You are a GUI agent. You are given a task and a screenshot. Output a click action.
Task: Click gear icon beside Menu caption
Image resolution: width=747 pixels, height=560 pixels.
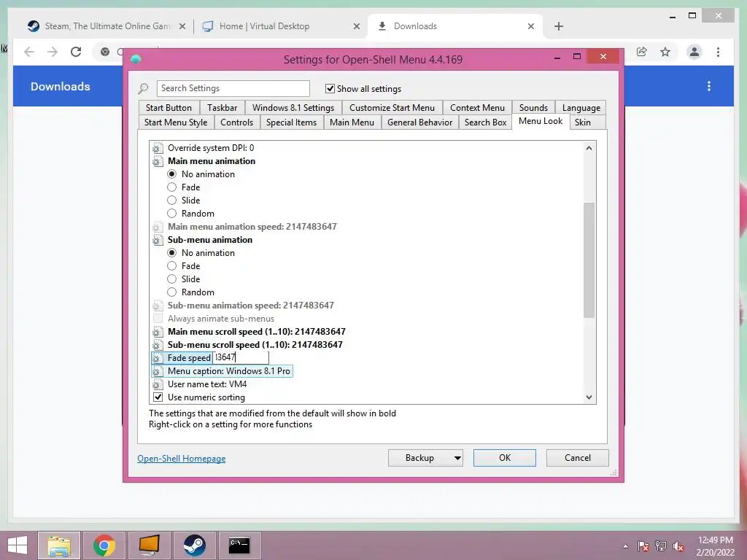coord(158,371)
